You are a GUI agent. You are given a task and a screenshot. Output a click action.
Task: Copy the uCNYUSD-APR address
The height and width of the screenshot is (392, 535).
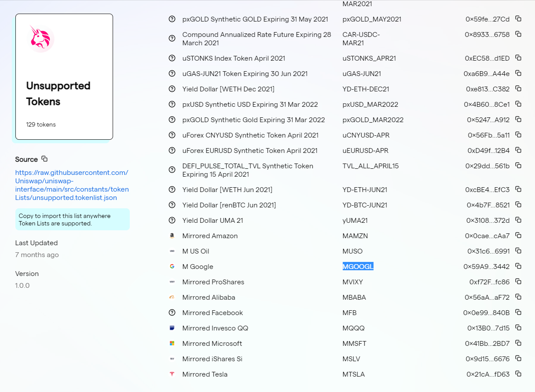point(518,134)
